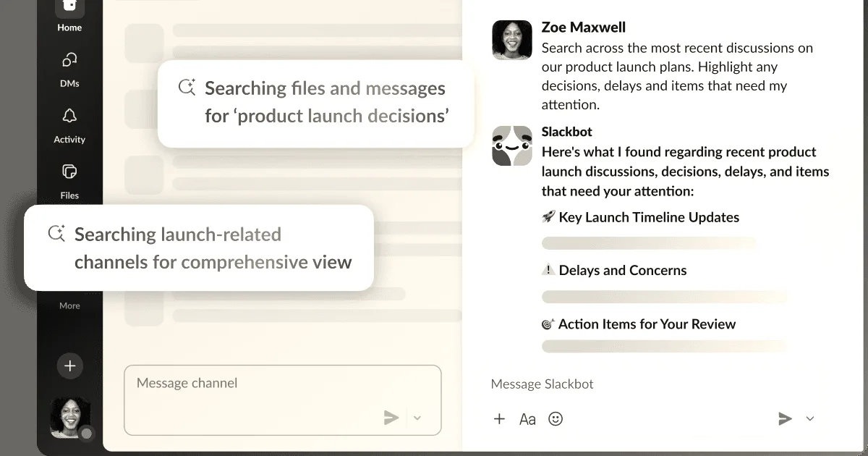Toggle Aa text formatting in Slackbot composer
Screen dimensions: 868x456
527,419
